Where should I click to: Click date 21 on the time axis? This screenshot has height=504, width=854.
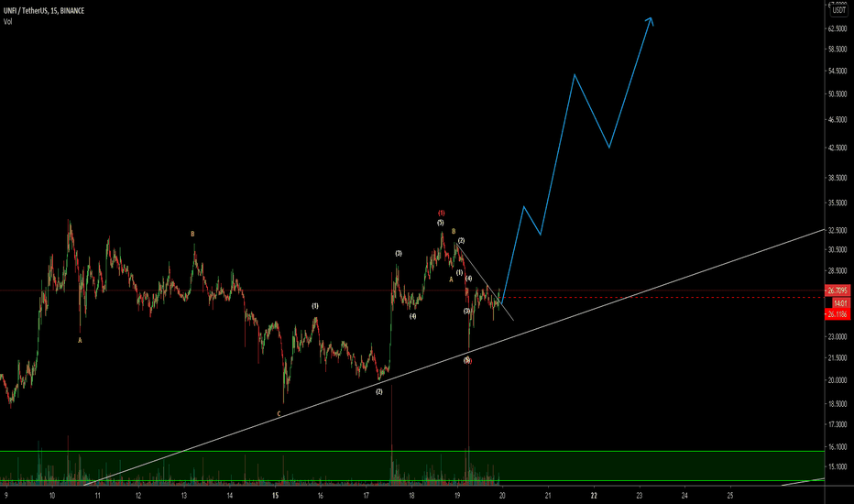(548, 495)
